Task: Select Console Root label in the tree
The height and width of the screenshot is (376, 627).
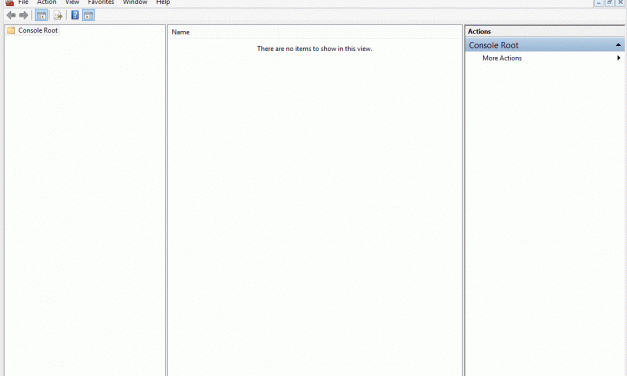Action: [x=38, y=30]
